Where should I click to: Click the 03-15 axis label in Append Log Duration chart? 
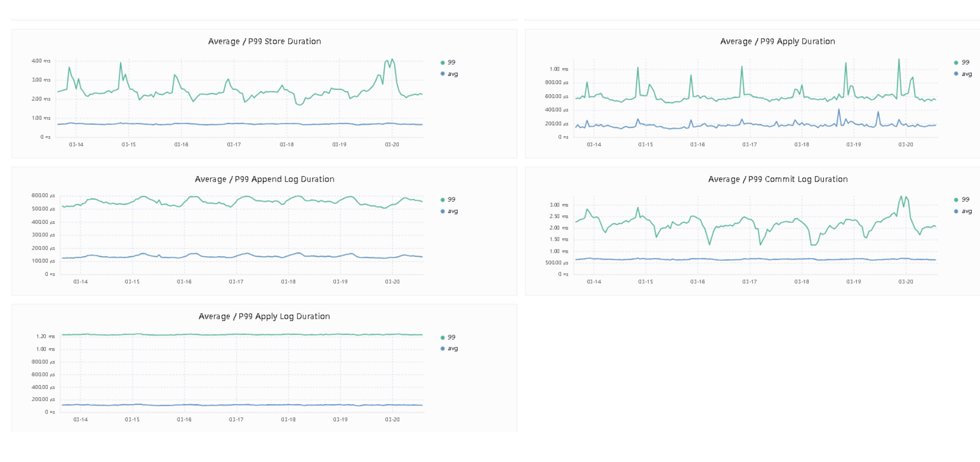coord(132,282)
